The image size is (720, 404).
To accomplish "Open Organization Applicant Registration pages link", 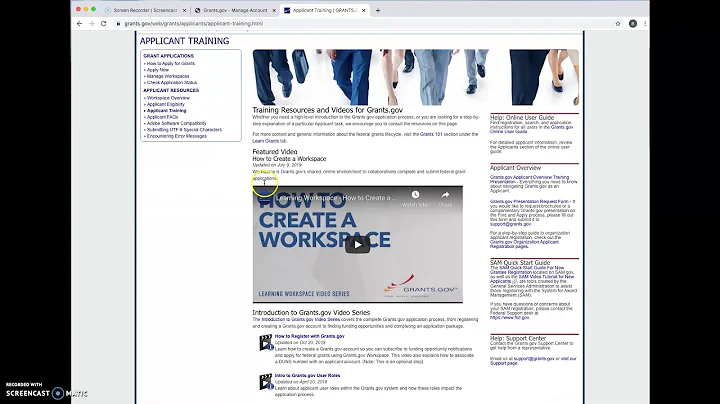I will tap(524, 244).
